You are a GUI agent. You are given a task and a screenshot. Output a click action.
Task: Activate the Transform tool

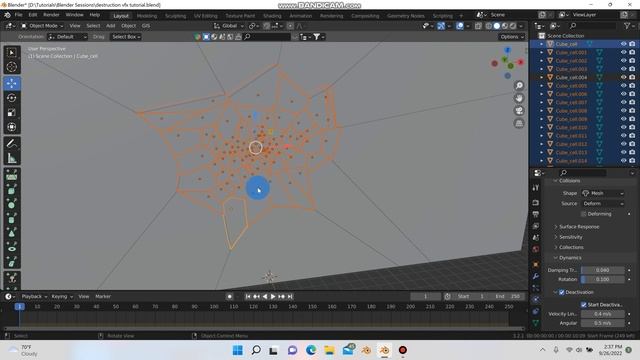pos(11,127)
